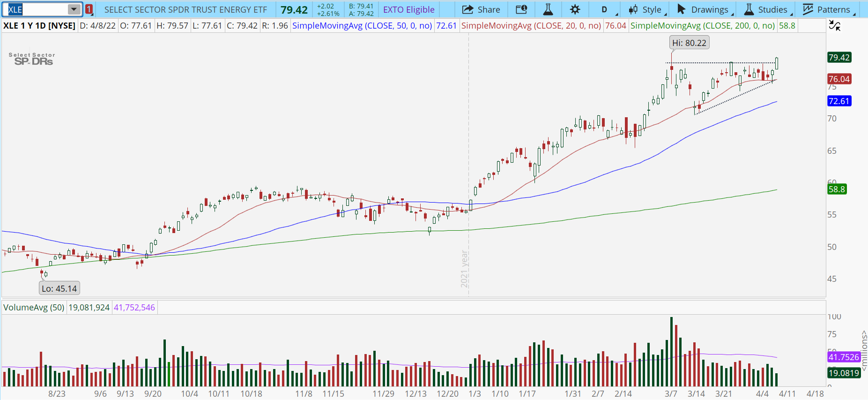Click the 12/13 date on the time axis

416,394
